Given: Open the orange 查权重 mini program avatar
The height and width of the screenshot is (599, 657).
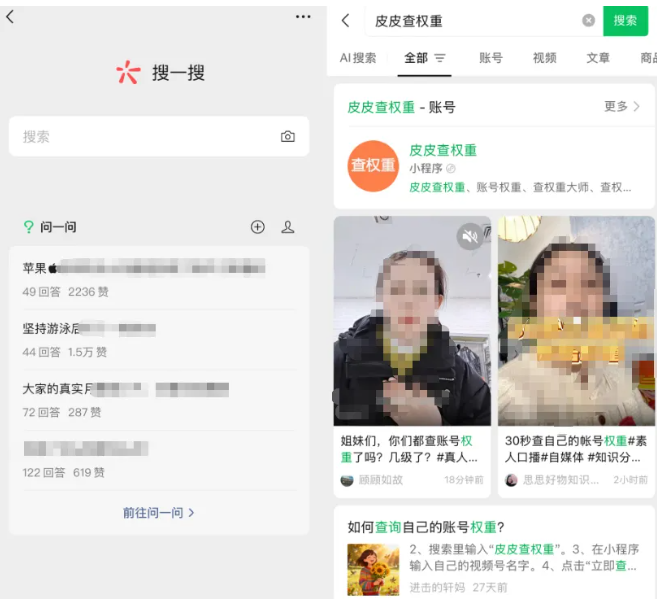Looking at the screenshot, I should click(373, 166).
